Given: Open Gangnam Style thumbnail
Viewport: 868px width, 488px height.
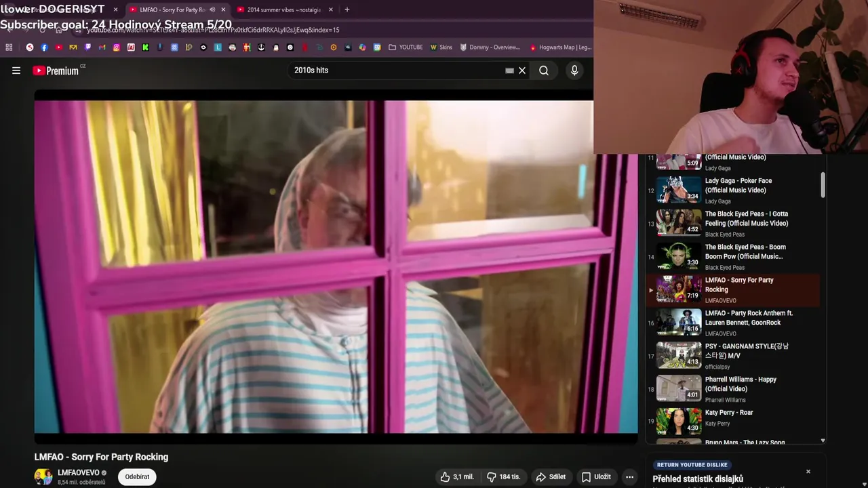Looking at the screenshot, I should click(679, 355).
